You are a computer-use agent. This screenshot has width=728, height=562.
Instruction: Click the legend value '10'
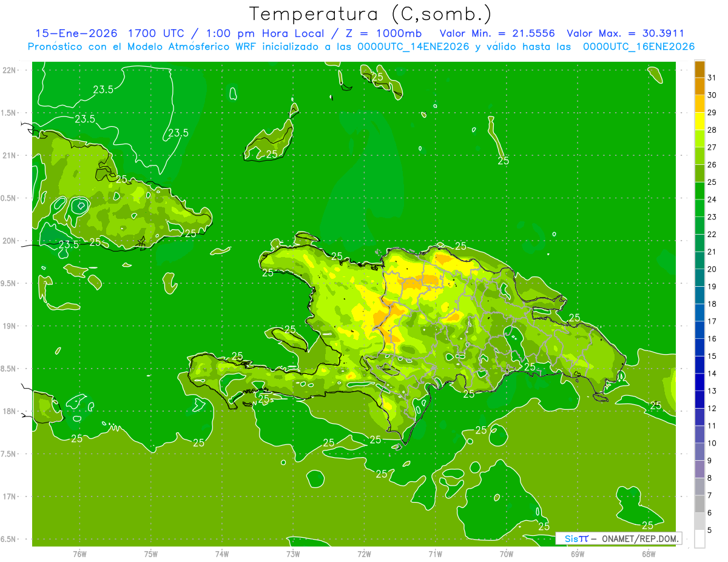pos(712,443)
